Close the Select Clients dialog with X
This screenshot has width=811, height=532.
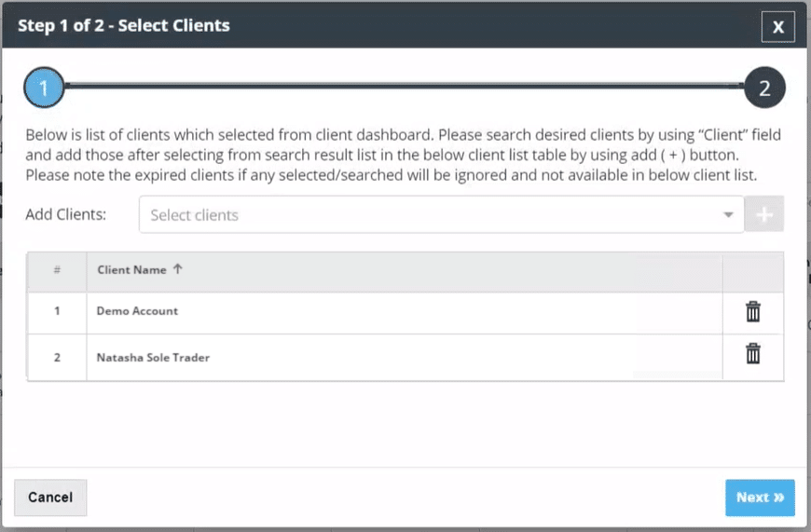pyautogui.click(x=777, y=26)
